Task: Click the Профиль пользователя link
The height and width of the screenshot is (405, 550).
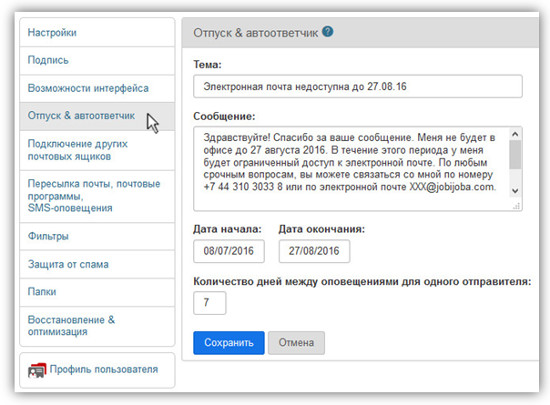Action: (104, 369)
